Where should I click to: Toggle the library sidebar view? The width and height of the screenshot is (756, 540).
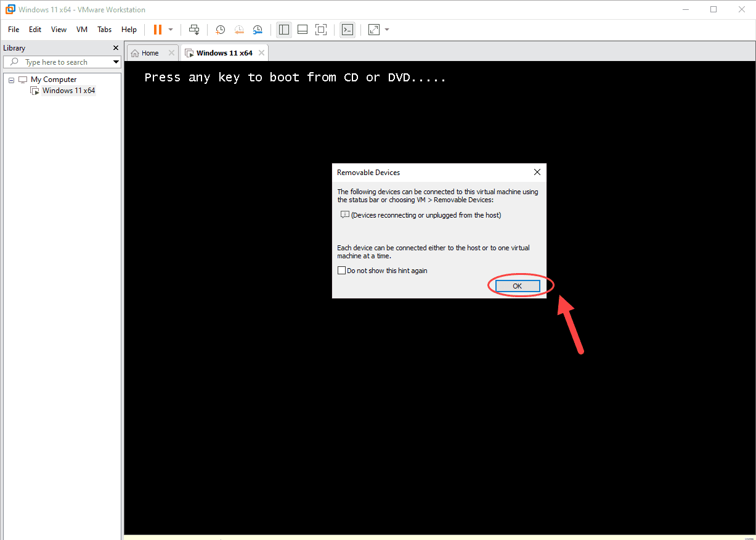click(283, 30)
